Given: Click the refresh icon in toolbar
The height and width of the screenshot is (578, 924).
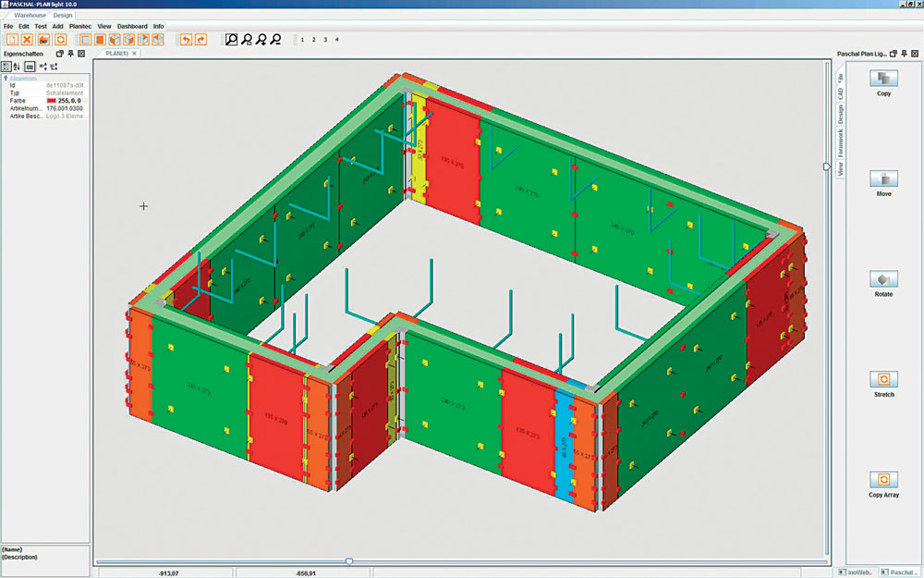Looking at the screenshot, I should click(60, 40).
